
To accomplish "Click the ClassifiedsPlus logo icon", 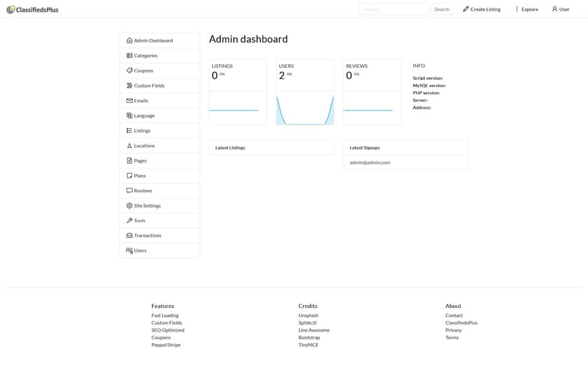I will [x=11, y=9].
